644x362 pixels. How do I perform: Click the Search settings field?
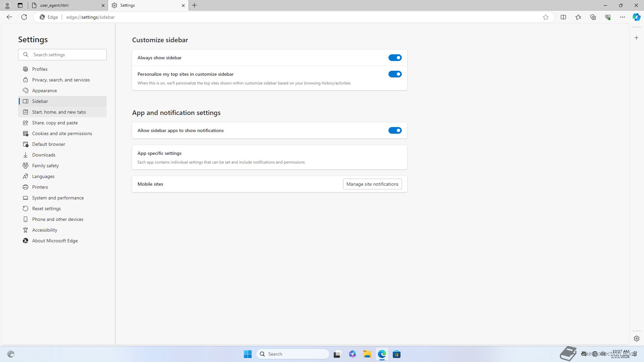pos(67,55)
